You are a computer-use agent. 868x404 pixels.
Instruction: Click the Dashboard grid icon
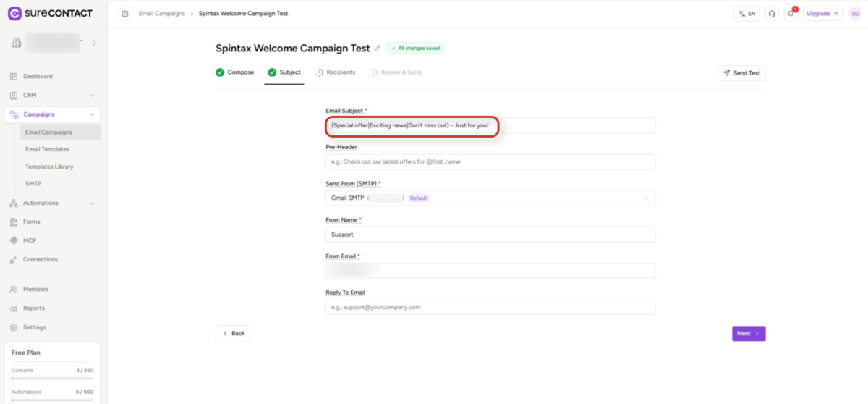tap(14, 76)
